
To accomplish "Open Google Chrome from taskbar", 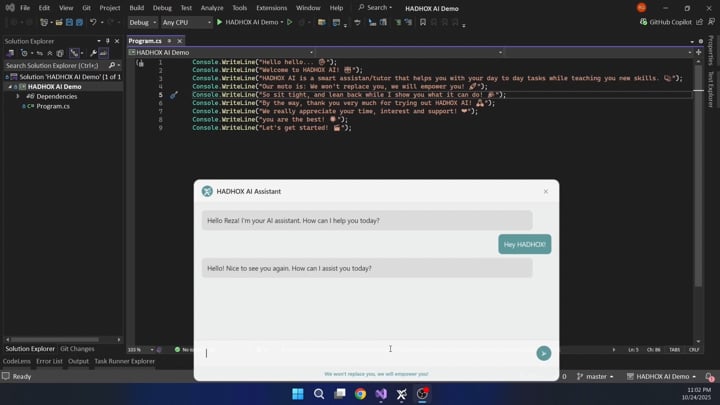I will pyautogui.click(x=360, y=394).
